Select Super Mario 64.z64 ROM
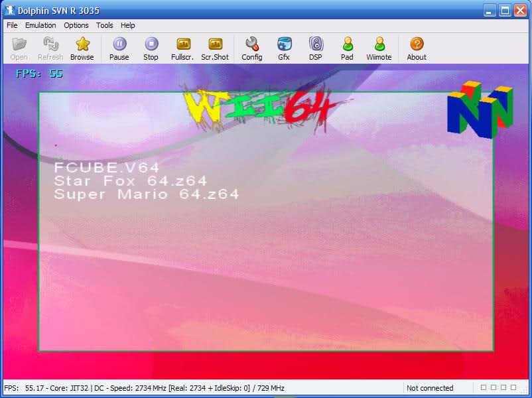The width and height of the screenshot is (532, 398). (x=146, y=194)
